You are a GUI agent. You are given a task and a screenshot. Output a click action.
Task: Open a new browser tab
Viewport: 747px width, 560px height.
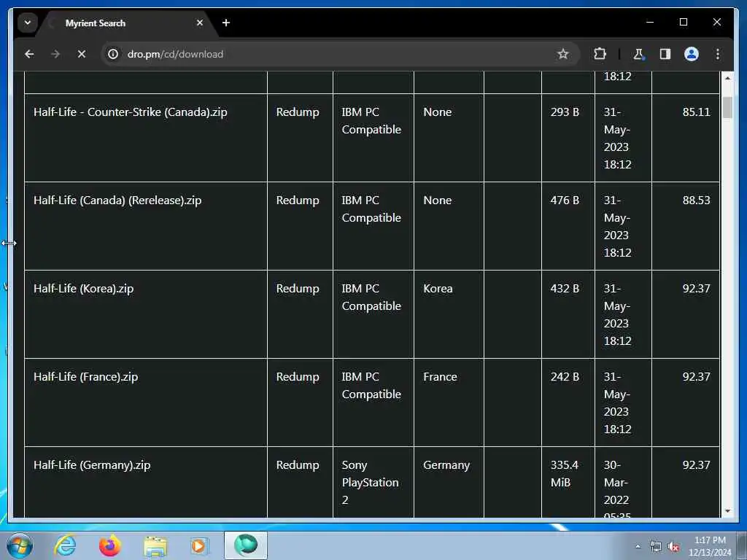[226, 23]
